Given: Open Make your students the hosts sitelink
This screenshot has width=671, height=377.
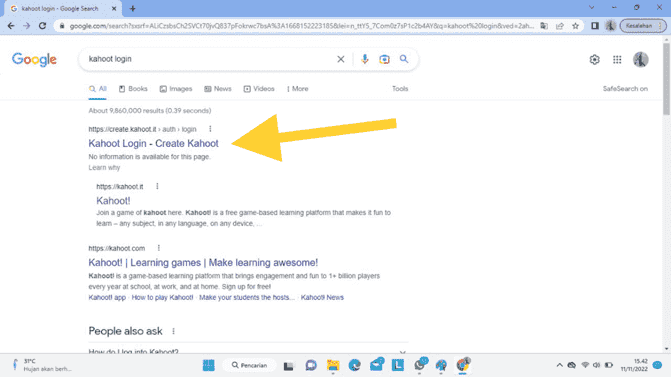Looking at the screenshot, I should click(247, 297).
